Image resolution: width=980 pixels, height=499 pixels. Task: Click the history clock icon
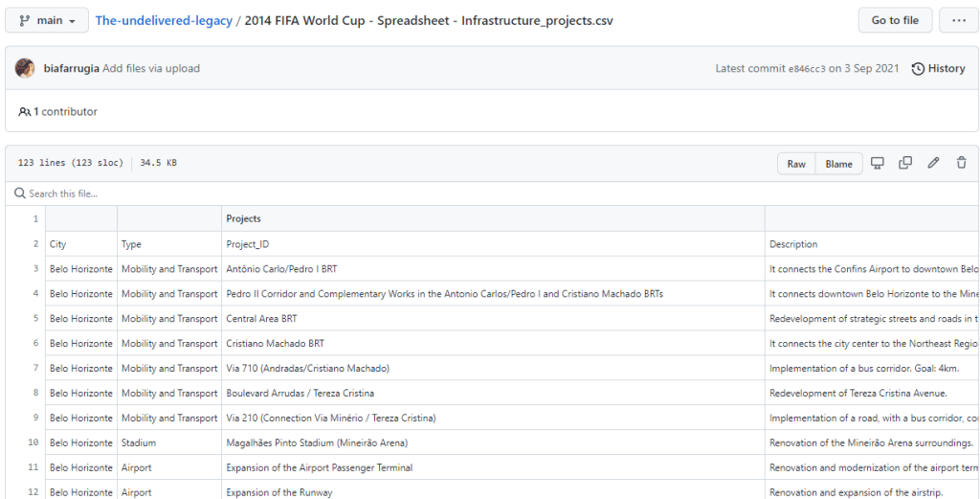pos(918,69)
